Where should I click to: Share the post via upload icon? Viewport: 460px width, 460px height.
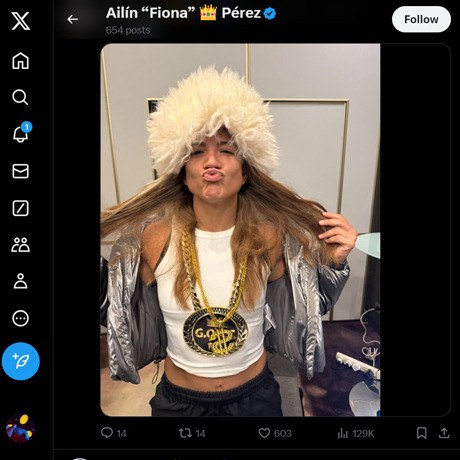(444, 433)
